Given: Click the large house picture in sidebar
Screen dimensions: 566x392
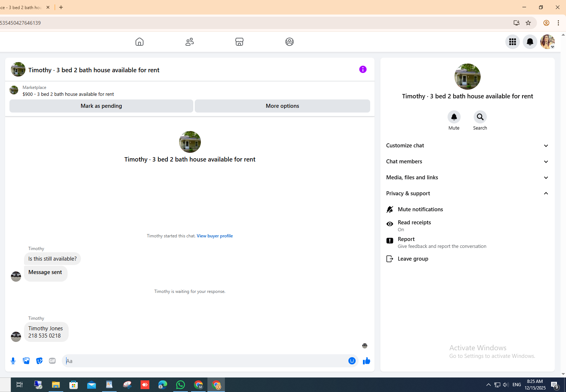Looking at the screenshot, I should [x=468, y=77].
